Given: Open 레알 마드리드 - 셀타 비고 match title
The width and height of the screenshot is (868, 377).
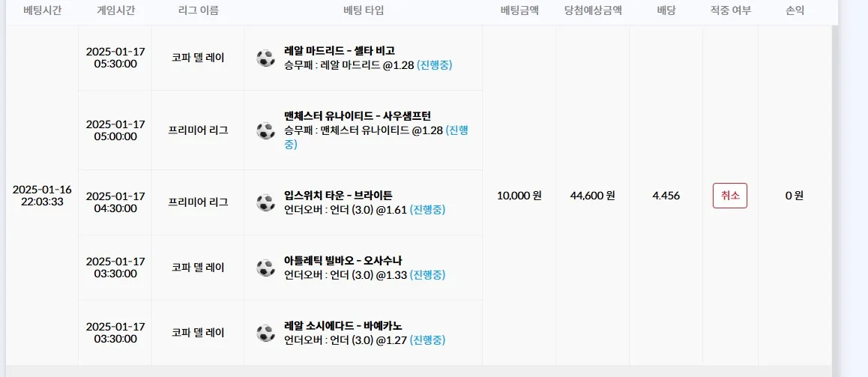Looking at the screenshot, I should 340,51.
